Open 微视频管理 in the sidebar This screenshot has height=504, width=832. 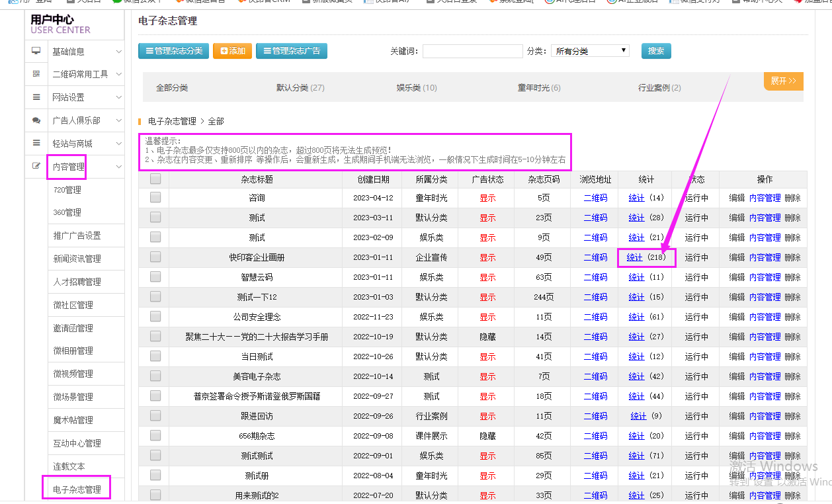pos(73,374)
